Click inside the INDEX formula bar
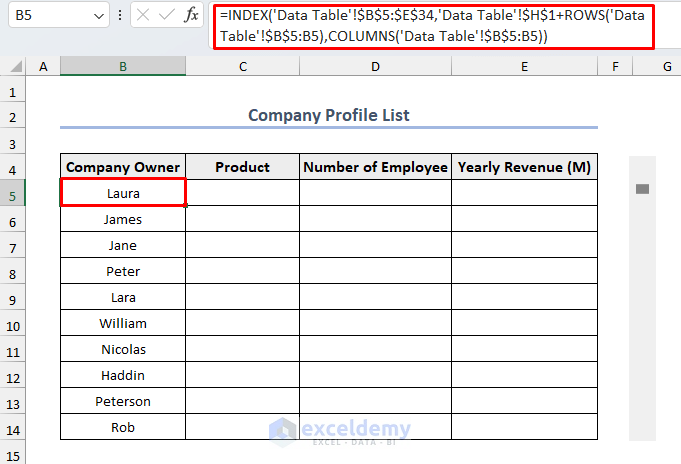681x464 pixels. (x=433, y=26)
